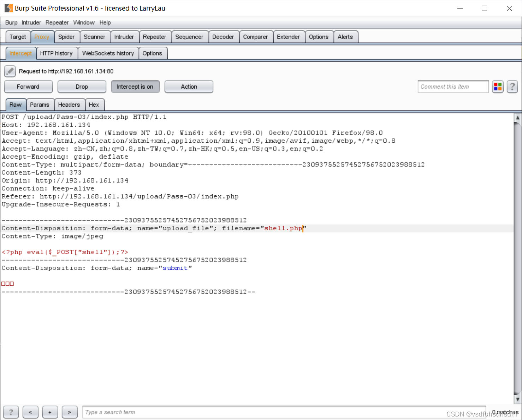522x420 pixels.
Task: Select the Raw request view tab
Action: [x=16, y=105]
